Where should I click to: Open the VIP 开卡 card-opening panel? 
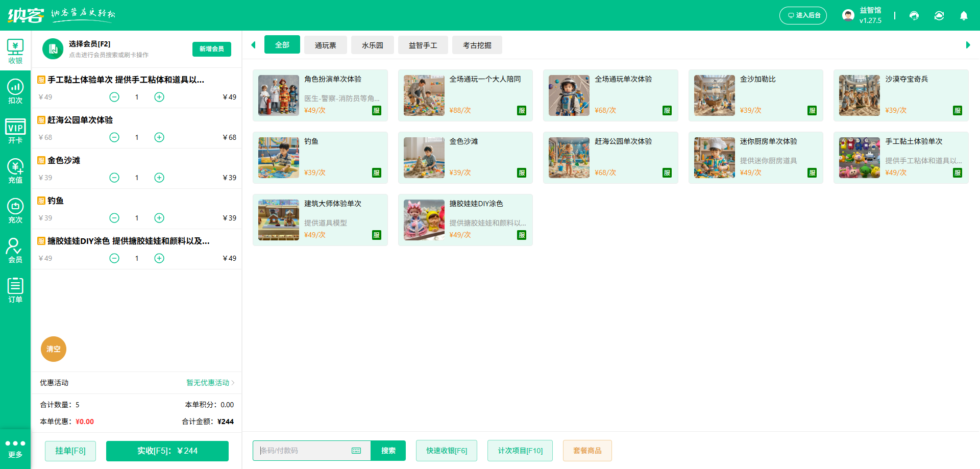click(x=15, y=130)
